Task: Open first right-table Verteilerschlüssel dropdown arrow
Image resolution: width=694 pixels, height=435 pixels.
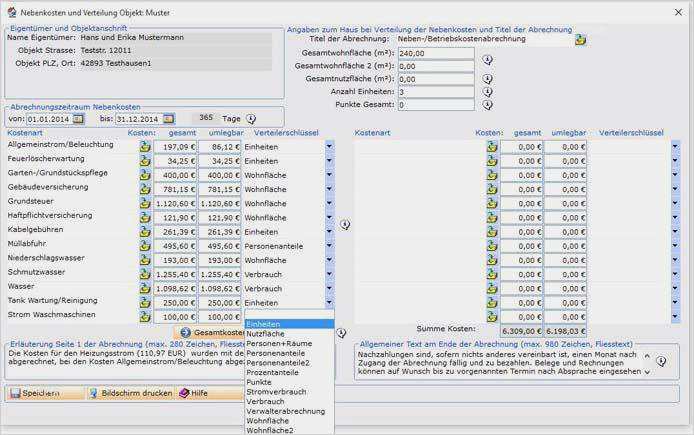Action: click(675, 146)
